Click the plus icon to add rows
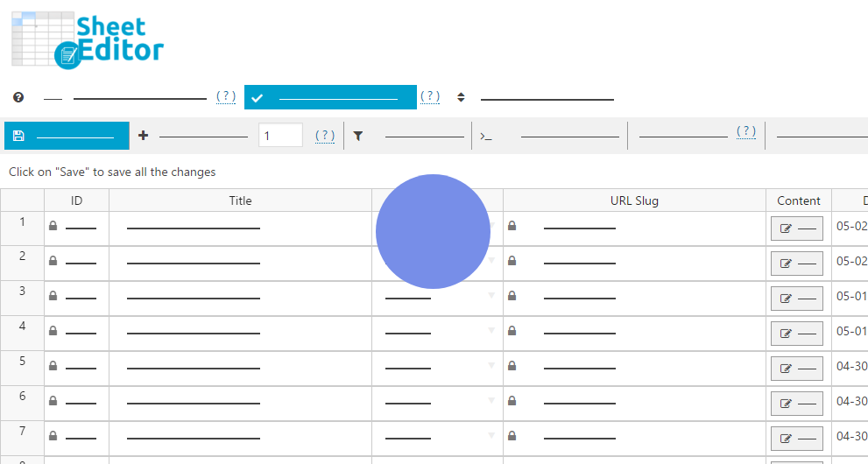Screen dimensions: 868x464 point(143,136)
